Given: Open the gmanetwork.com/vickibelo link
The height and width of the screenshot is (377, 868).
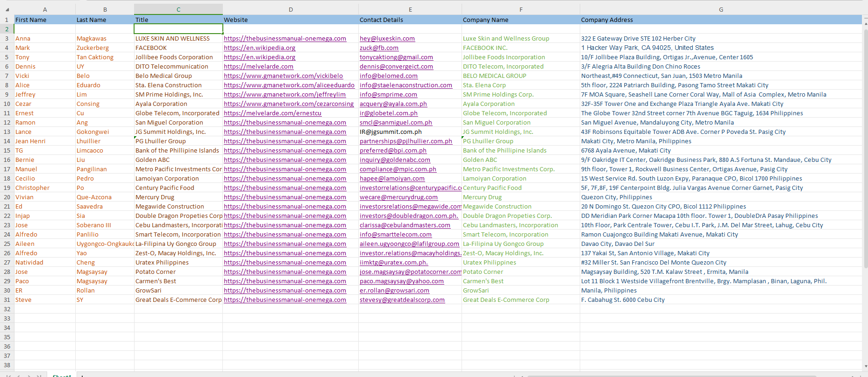Looking at the screenshot, I should [283, 76].
